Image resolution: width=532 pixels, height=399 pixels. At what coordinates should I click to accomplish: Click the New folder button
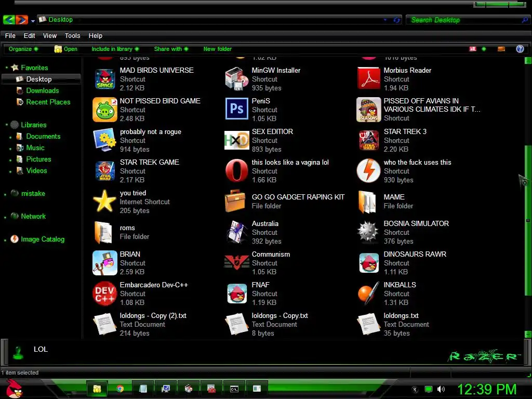(218, 49)
